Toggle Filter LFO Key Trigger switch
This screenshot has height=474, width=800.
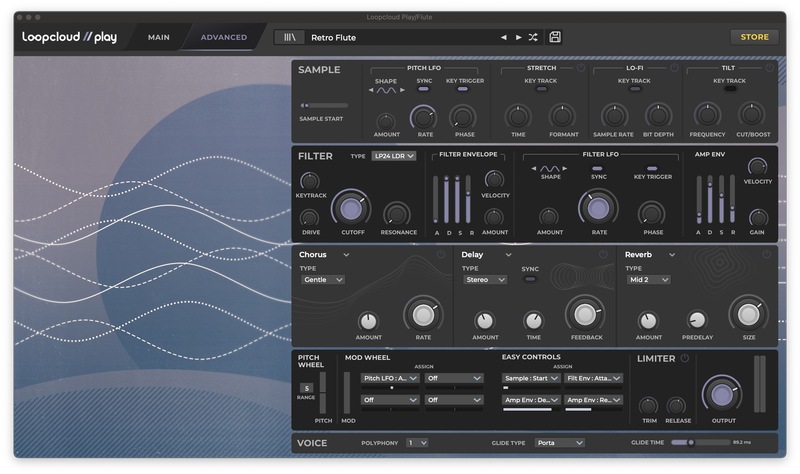(652, 169)
